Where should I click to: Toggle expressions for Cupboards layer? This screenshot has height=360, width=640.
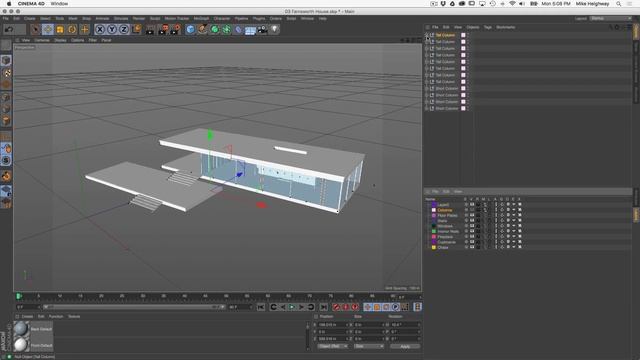(x=513, y=242)
